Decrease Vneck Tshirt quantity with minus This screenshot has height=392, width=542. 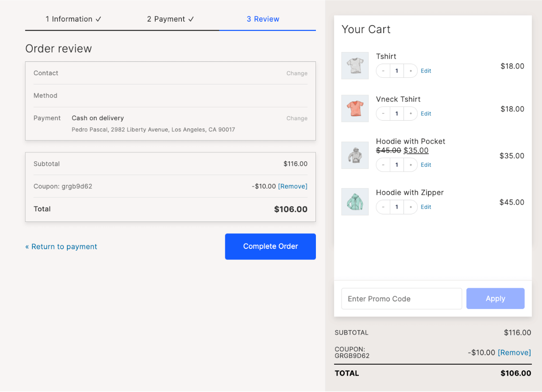click(x=383, y=114)
